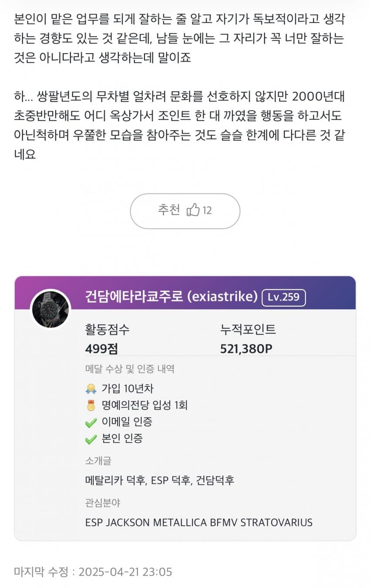The height and width of the screenshot is (588, 370).
Task: Click the 명예의전당 입성 gold medal icon
Action: point(91,406)
